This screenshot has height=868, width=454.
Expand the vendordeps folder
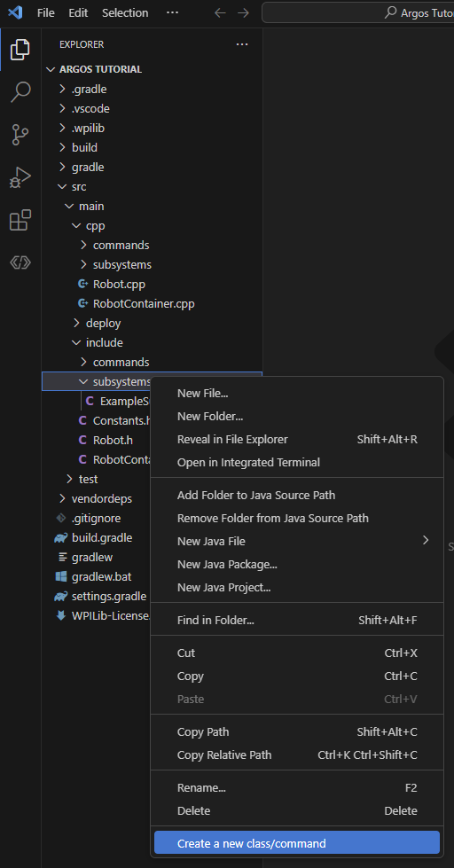click(63, 499)
